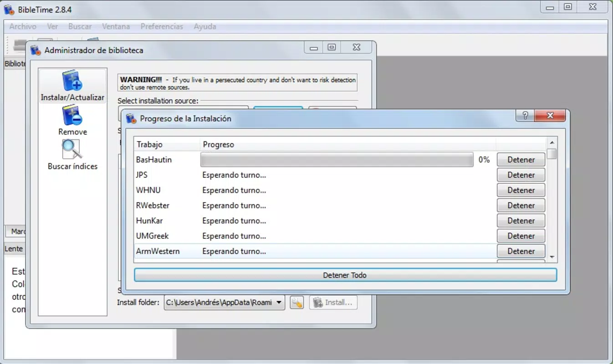Click the jobs list scrollbar thumb
This screenshot has width=613, height=364.
tap(552, 154)
